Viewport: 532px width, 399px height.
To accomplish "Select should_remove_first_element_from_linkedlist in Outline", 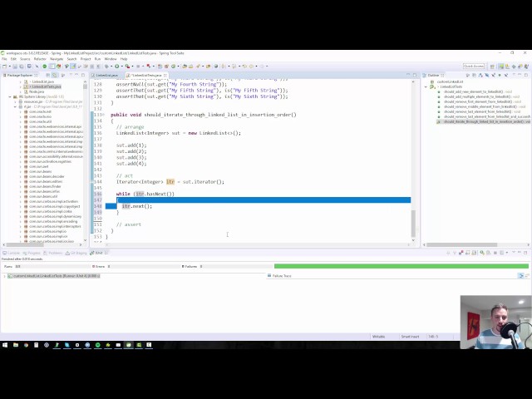I will point(477,101).
